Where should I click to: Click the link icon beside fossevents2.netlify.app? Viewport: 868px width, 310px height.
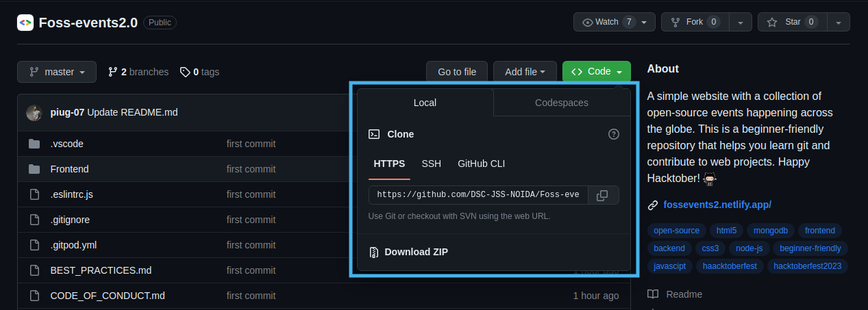pos(653,205)
